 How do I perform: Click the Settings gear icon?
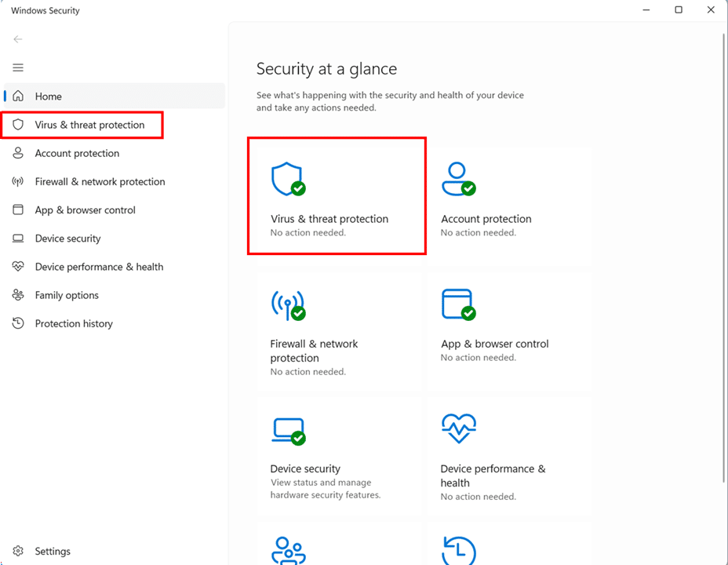[19, 551]
